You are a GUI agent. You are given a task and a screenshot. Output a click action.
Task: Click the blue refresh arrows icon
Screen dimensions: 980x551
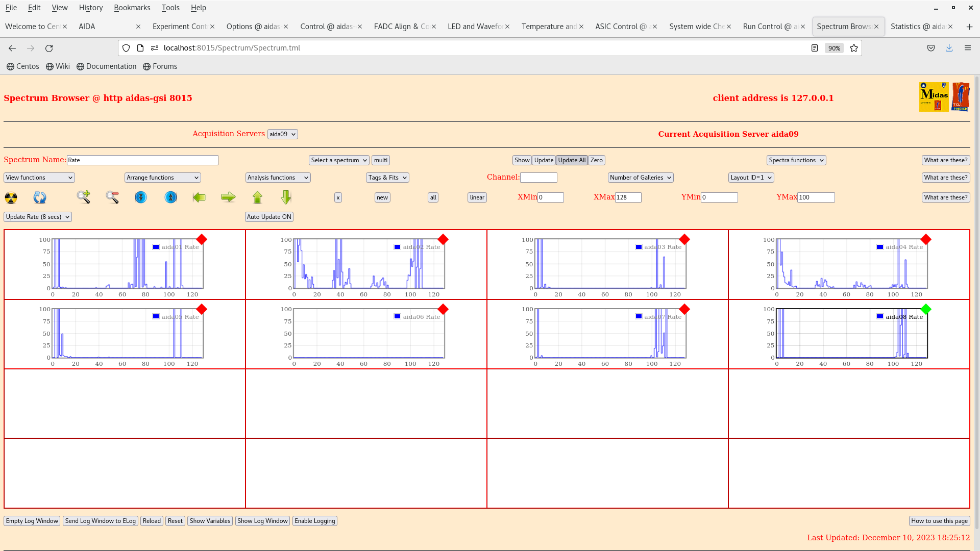pyautogui.click(x=40, y=197)
